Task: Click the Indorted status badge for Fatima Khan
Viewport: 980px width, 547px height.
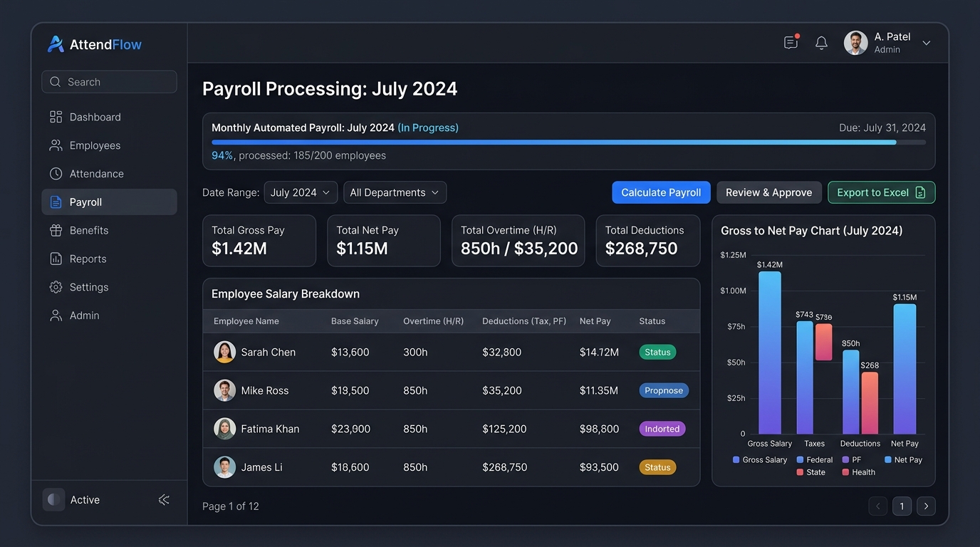Action: pyautogui.click(x=662, y=429)
